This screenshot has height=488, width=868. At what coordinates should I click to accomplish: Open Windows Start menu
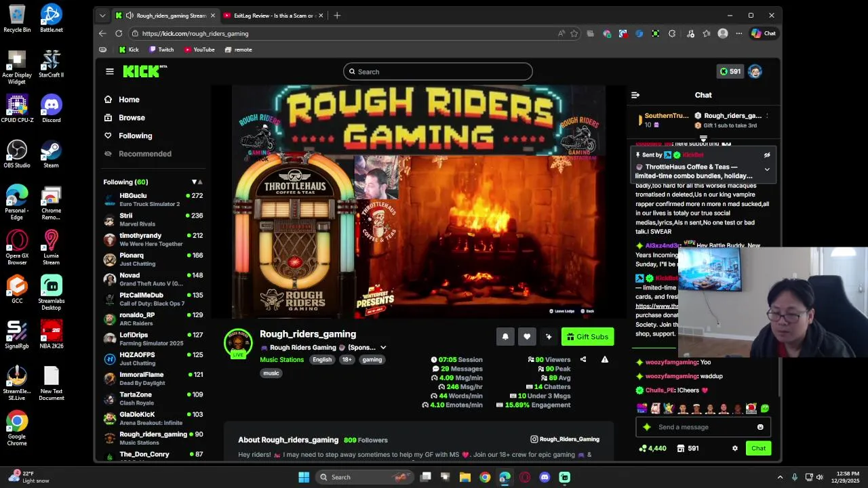coord(304,477)
